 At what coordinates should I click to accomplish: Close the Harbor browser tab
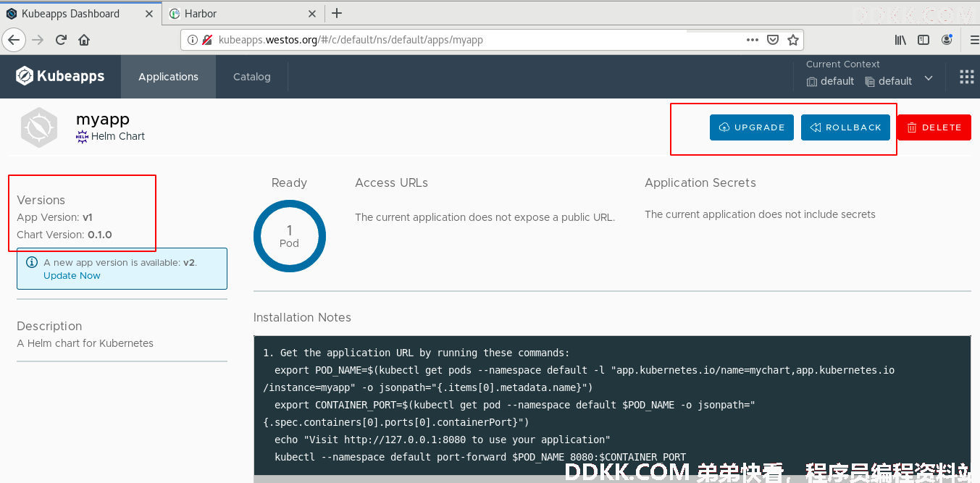[311, 14]
